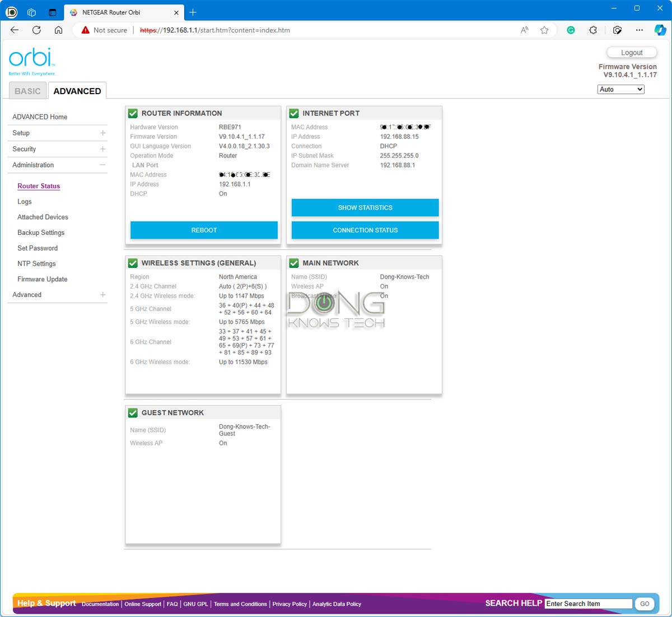The image size is (672, 617).
Task: Click the Wireless Settings green check icon
Action: (133, 263)
